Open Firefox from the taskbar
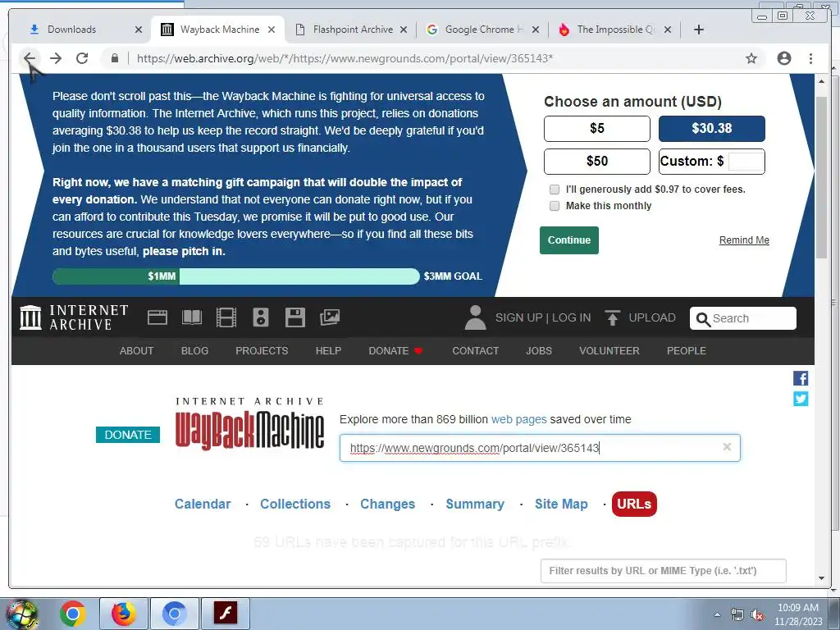 pos(124,614)
